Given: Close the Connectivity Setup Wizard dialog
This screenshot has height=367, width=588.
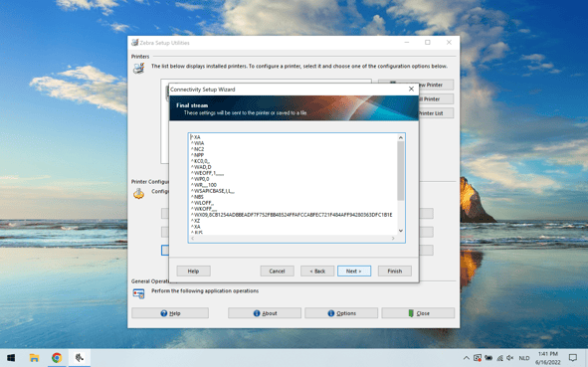Looking at the screenshot, I should pyautogui.click(x=411, y=89).
